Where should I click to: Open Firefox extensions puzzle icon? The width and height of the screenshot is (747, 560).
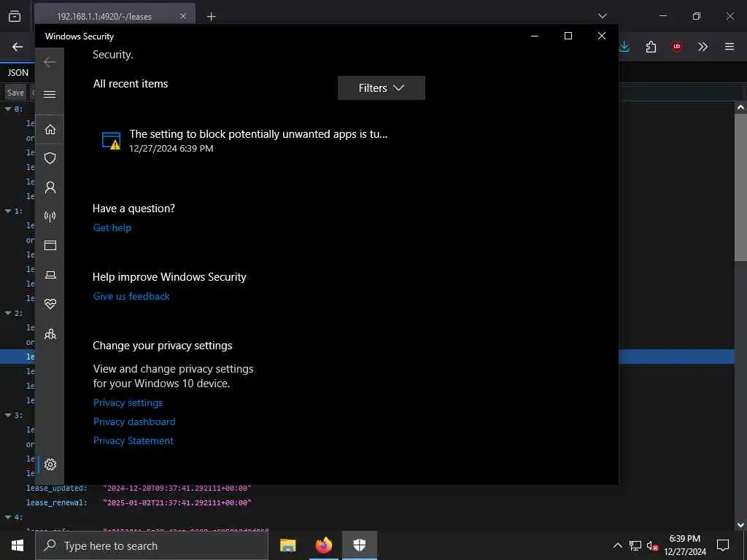coord(651,47)
